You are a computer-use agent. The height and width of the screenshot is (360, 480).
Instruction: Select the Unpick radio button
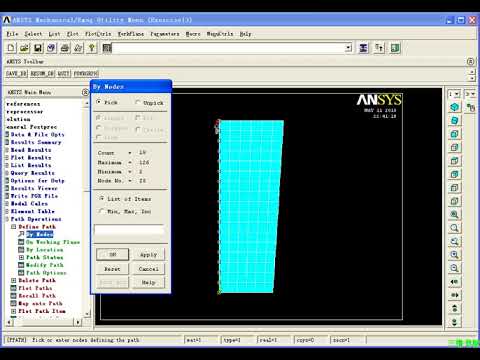(138, 102)
